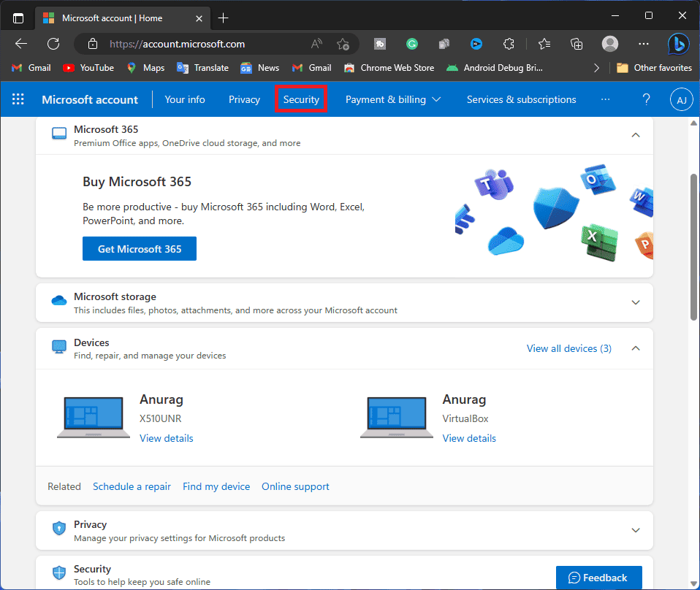Click the Bing chat sidebar icon
This screenshot has height=590, width=700.
tap(677, 44)
